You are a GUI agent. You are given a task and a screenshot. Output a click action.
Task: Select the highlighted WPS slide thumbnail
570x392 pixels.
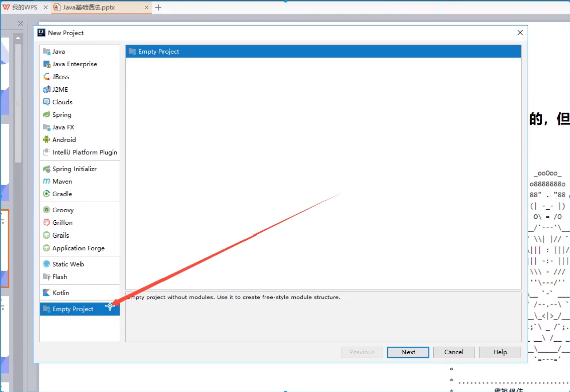click(x=5, y=249)
